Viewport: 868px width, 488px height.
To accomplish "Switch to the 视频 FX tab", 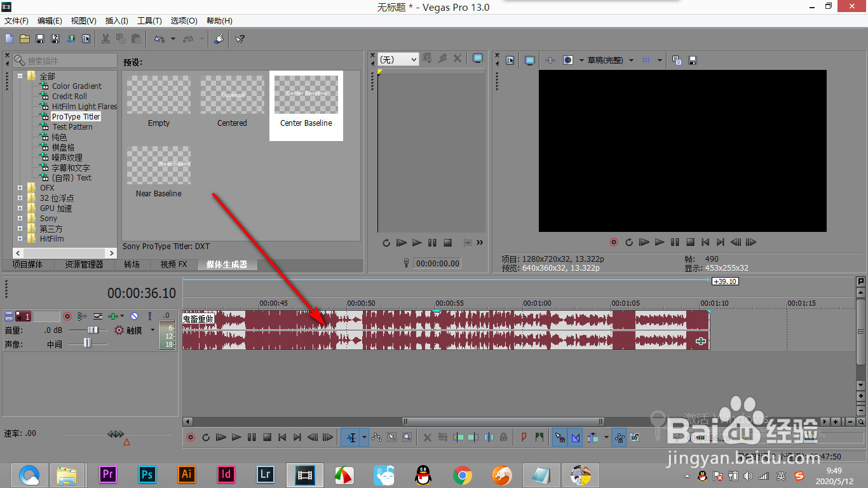I will point(173,264).
